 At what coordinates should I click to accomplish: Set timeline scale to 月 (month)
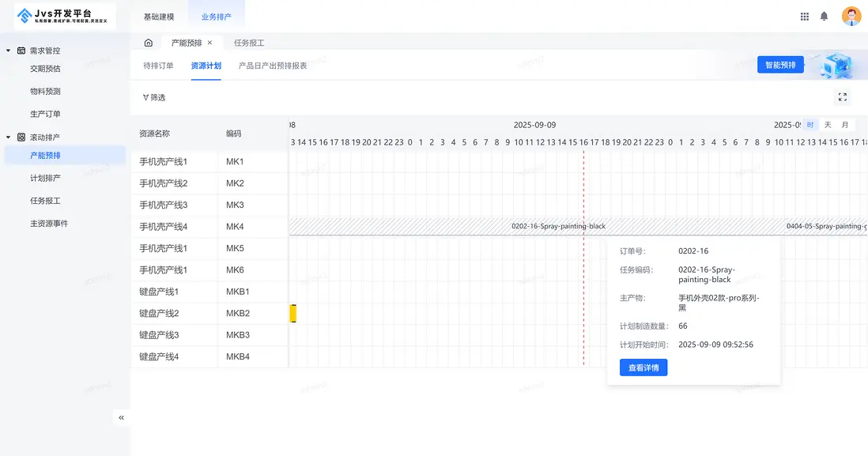pyautogui.click(x=845, y=125)
